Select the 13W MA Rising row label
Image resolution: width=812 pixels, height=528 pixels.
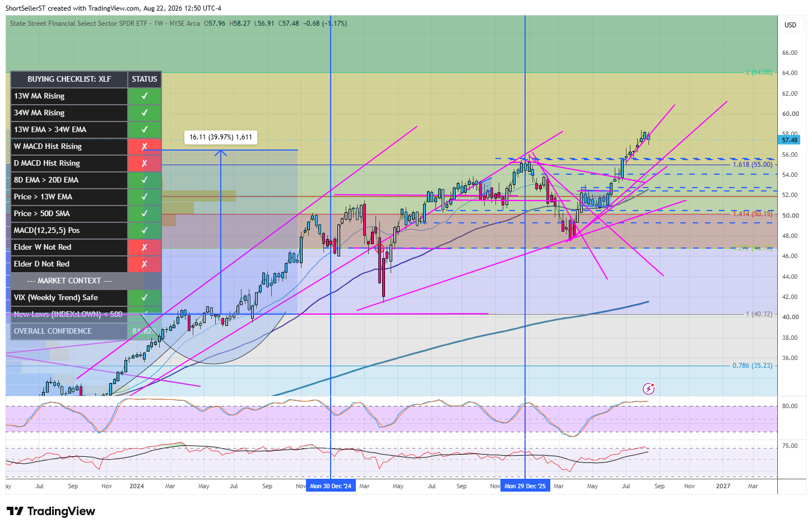click(x=39, y=96)
